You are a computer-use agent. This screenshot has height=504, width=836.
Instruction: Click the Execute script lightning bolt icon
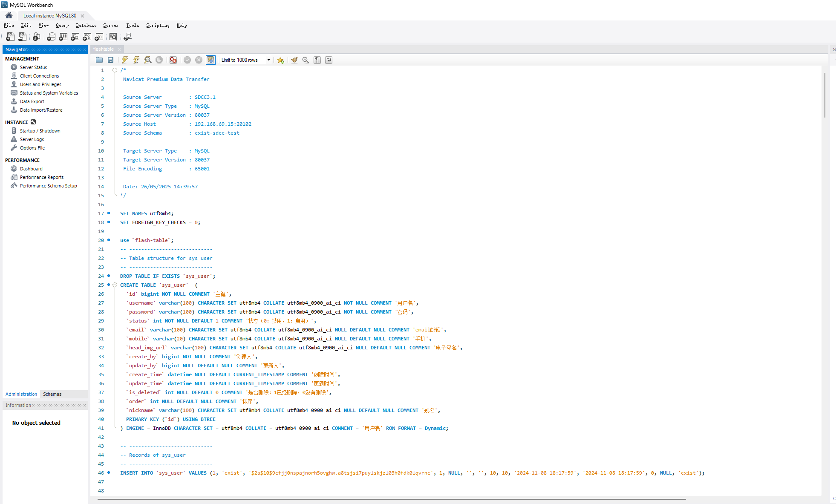point(125,60)
